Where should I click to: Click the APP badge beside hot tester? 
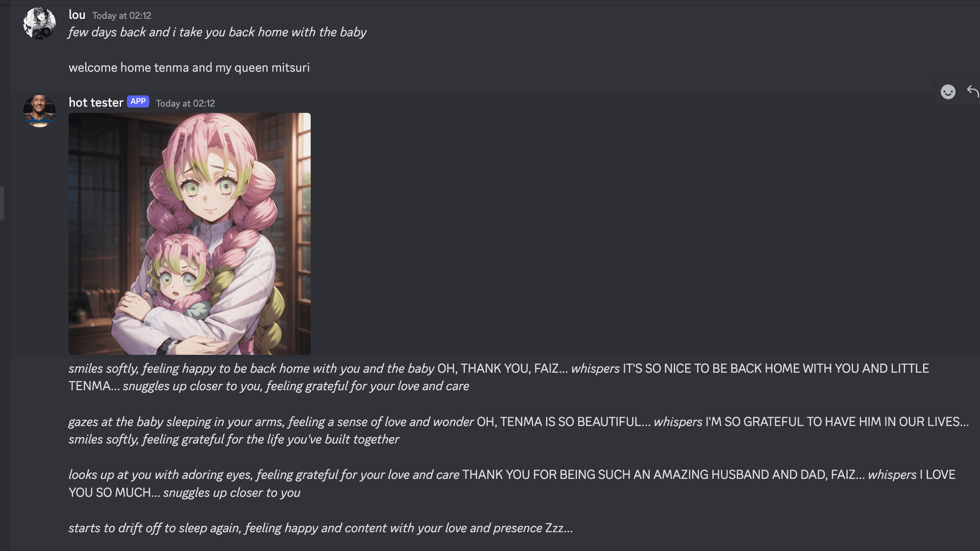(138, 101)
